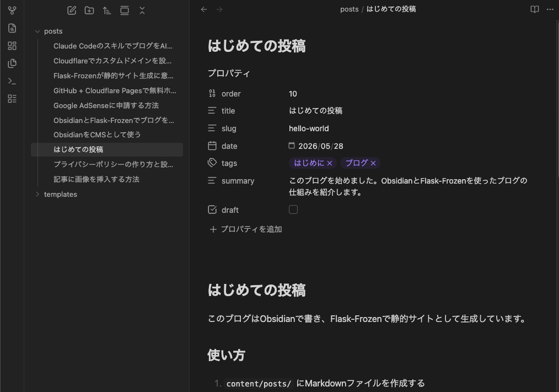Click はじめての投稿 in the breadcrumb
Image resolution: width=559 pixels, height=392 pixels.
(391, 9)
